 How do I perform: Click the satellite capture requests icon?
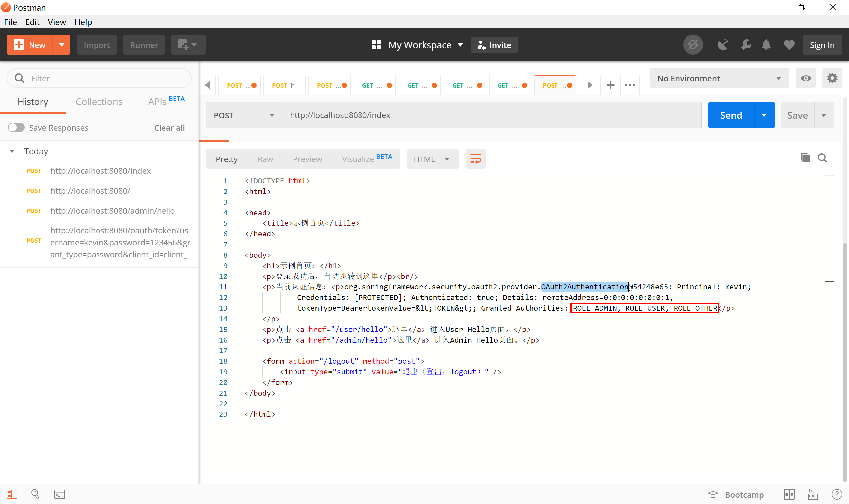(723, 45)
